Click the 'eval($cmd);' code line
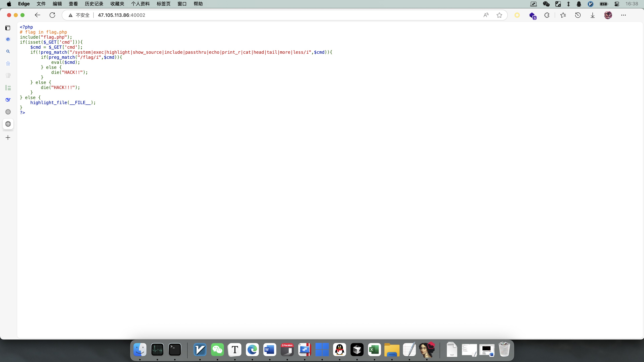The width and height of the screenshot is (644, 362). click(x=65, y=62)
